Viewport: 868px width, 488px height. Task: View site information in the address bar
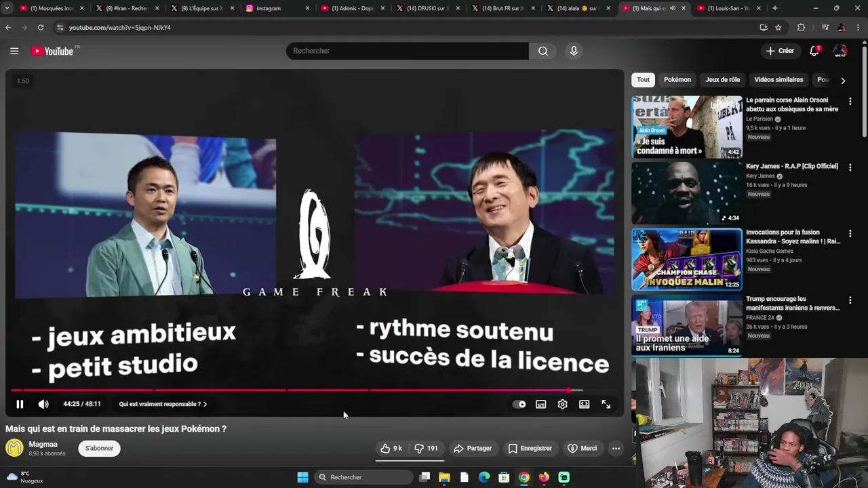click(60, 27)
